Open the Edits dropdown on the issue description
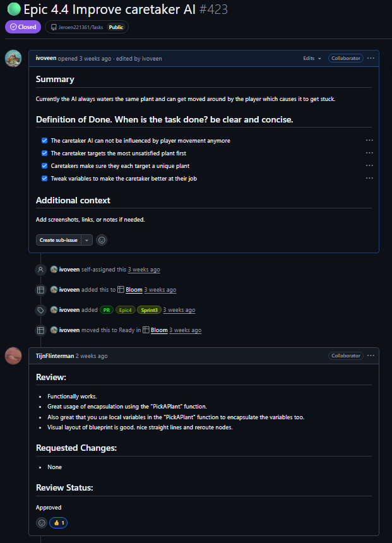The width and height of the screenshot is (392, 543). [312, 57]
